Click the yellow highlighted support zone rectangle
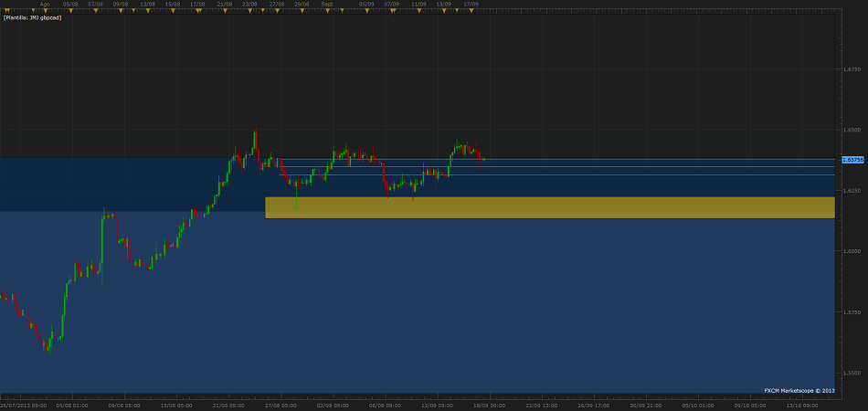 coord(548,207)
